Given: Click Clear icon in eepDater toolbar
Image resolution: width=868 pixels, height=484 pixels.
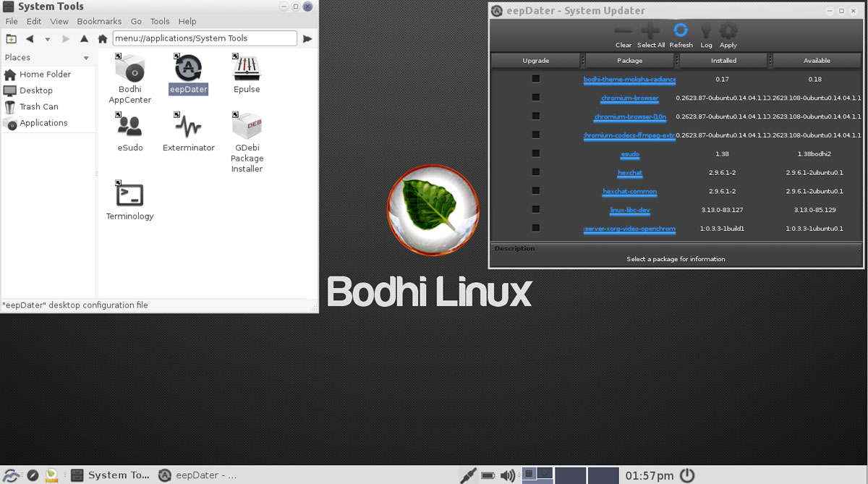Looking at the screenshot, I should pos(623,31).
